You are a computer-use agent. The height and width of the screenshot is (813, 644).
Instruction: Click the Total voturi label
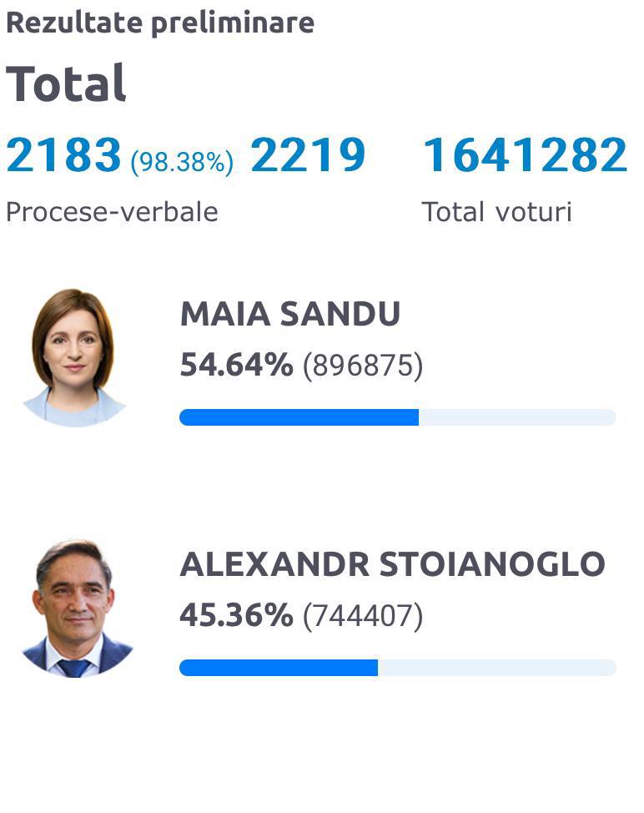[497, 212]
